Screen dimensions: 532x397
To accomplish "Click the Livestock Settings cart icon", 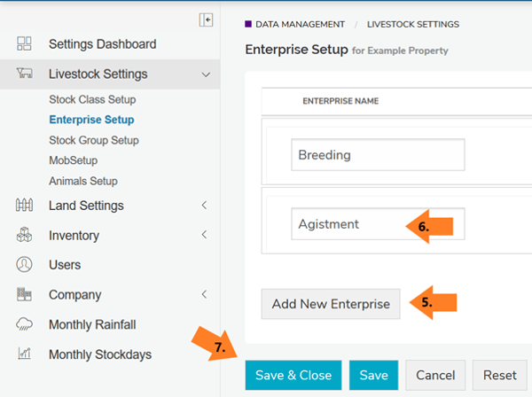I will coord(25,74).
